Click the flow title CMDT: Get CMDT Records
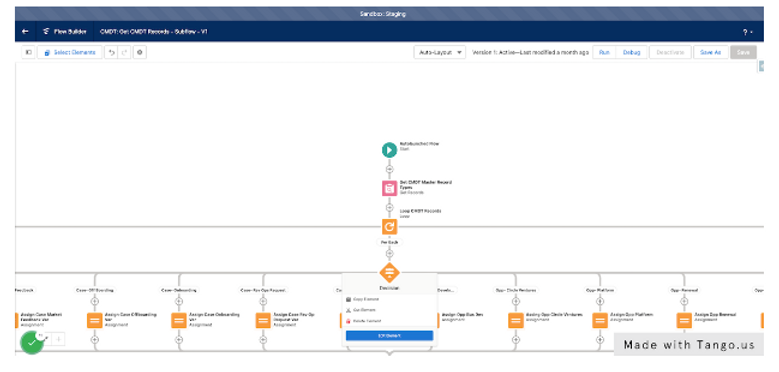The image size is (779, 372). click(154, 32)
